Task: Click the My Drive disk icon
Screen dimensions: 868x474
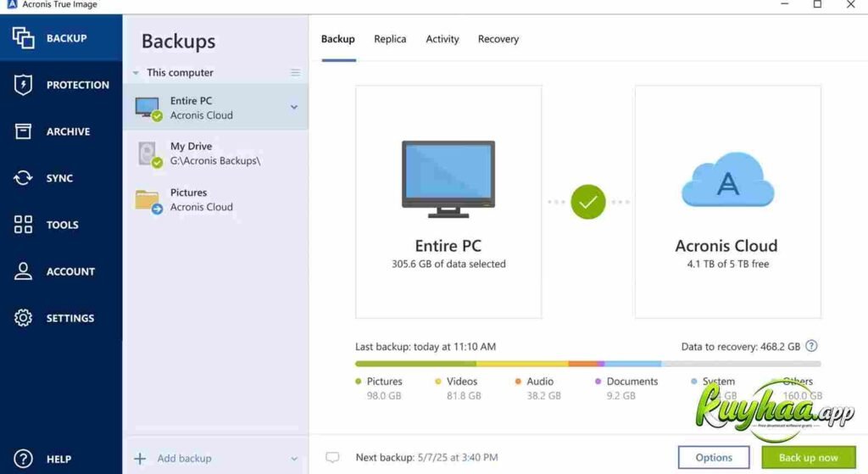Action: click(148, 154)
